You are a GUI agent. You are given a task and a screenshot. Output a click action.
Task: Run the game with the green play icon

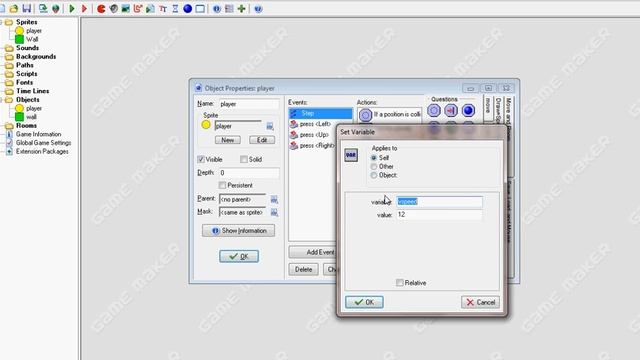[72, 9]
